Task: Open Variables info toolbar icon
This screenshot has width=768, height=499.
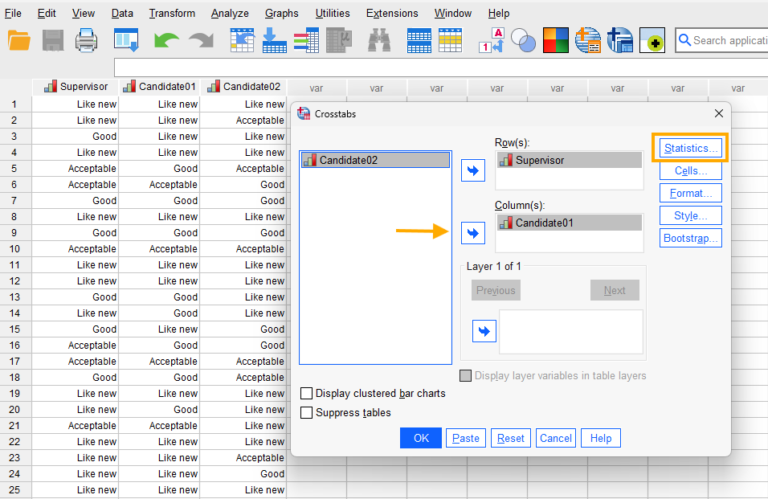Action: pos(307,40)
